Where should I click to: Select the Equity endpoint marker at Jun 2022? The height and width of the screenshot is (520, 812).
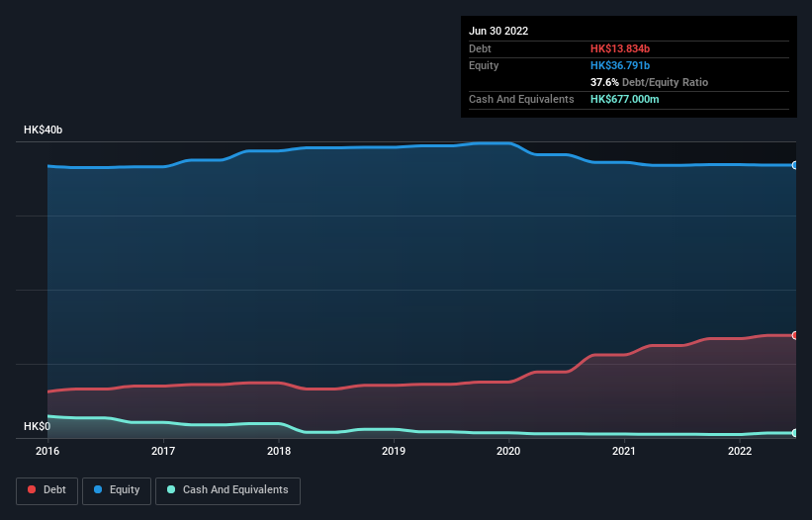pyautogui.click(x=795, y=165)
